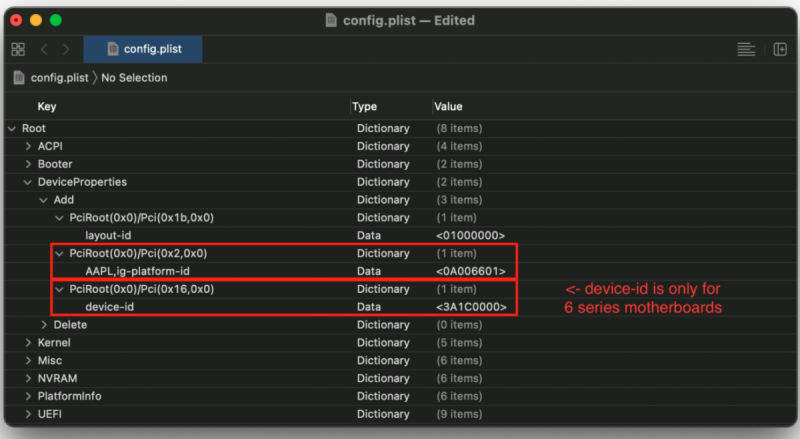
Task: Click No Selection in breadcrumb
Action: [134, 78]
